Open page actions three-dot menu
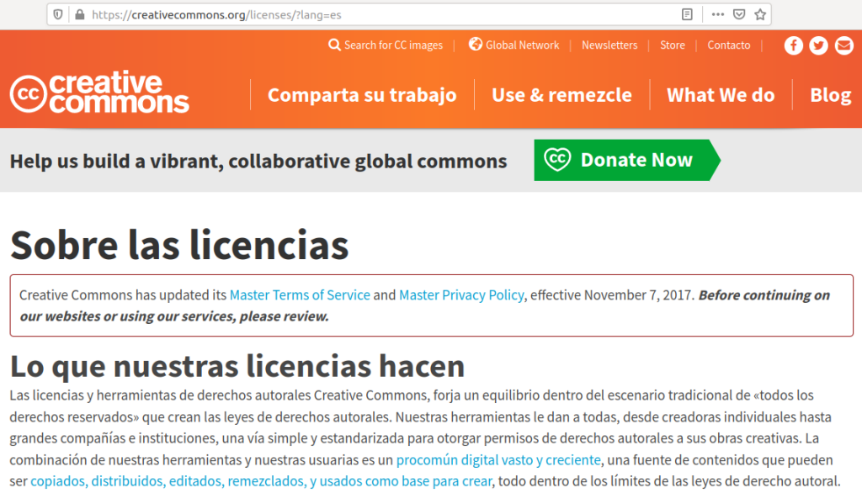The height and width of the screenshot is (504, 862). (x=717, y=14)
